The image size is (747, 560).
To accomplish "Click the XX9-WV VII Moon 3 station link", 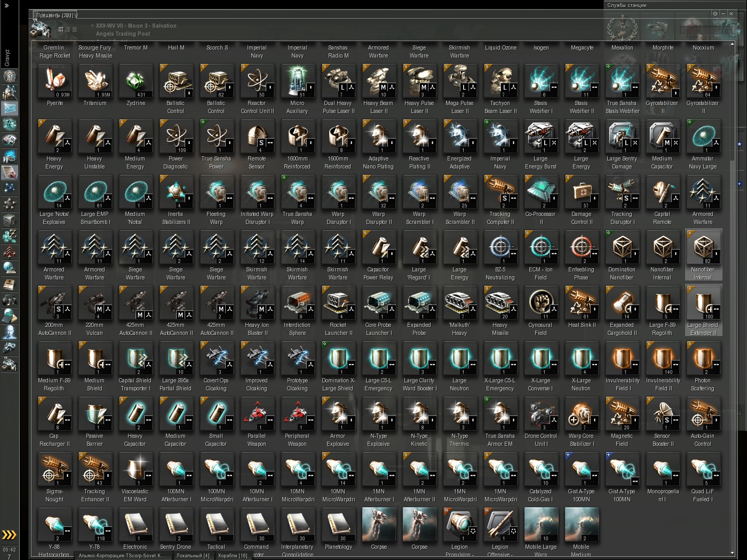I will pos(136,26).
